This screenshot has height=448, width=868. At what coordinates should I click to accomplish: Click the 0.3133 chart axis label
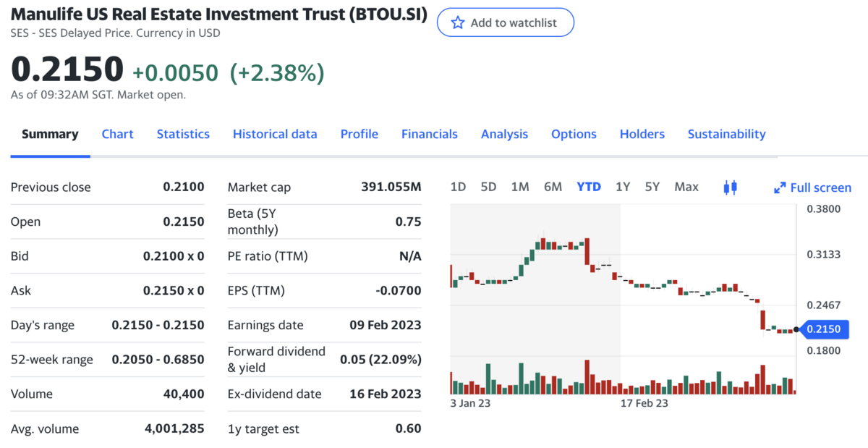(x=823, y=254)
